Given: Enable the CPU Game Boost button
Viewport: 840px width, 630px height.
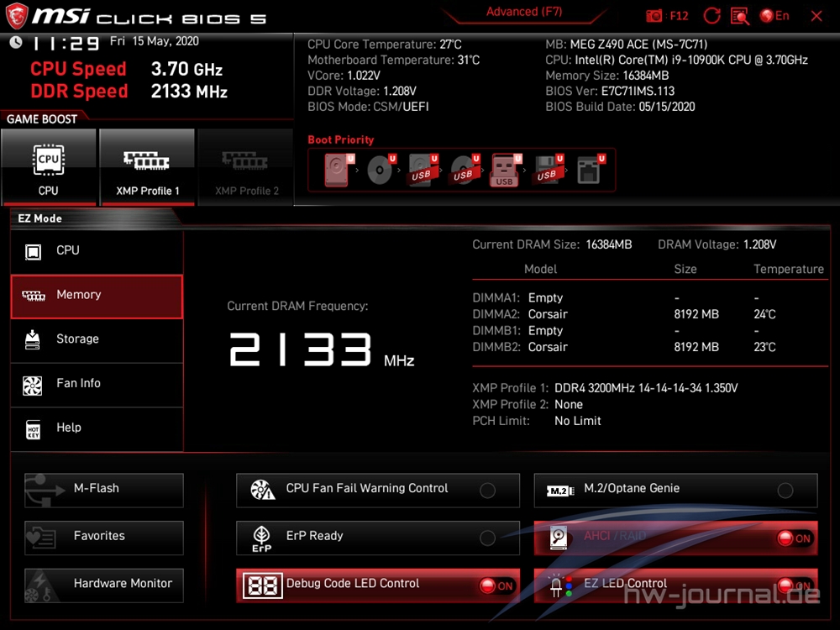Looking at the screenshot, I should pyautogui.click(x=49, y=167).
